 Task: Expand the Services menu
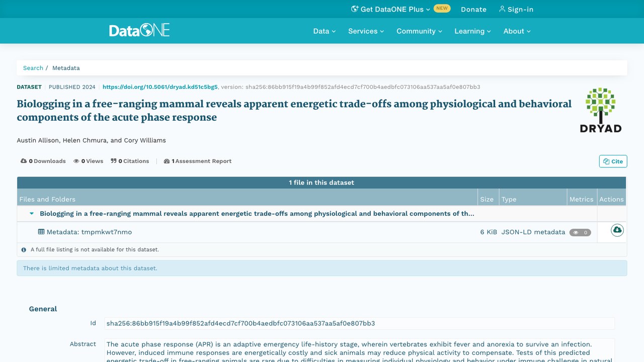[x=366, y=31]
